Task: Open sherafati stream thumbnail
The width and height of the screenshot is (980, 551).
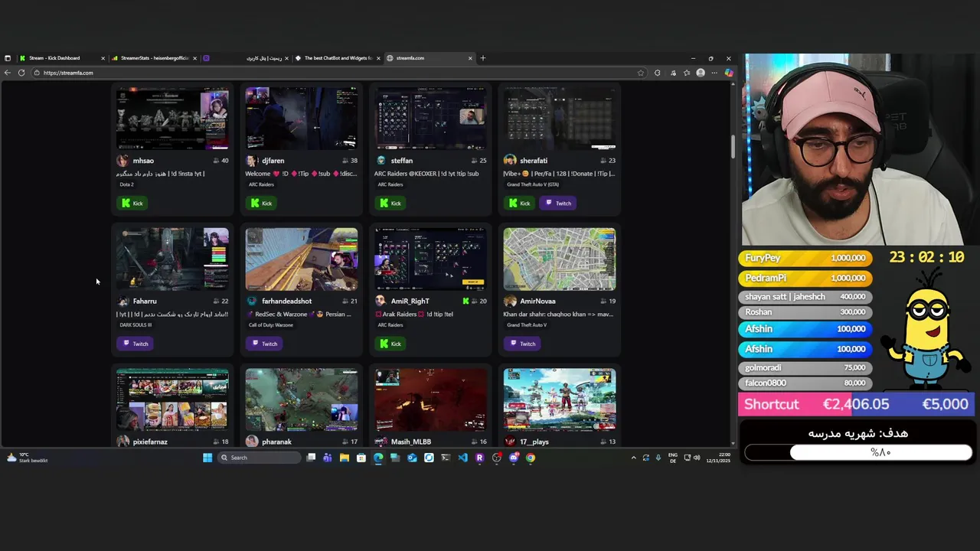Action: (559, 119)
